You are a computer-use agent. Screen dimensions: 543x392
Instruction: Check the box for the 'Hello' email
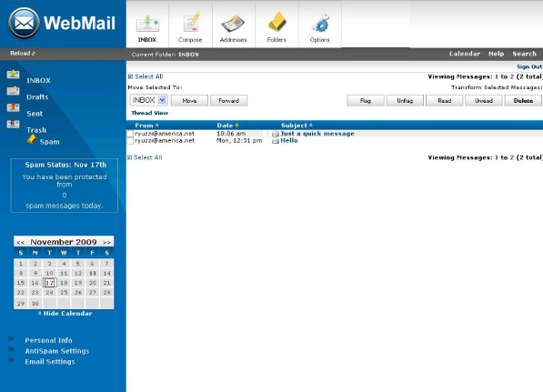pos(130,141)
